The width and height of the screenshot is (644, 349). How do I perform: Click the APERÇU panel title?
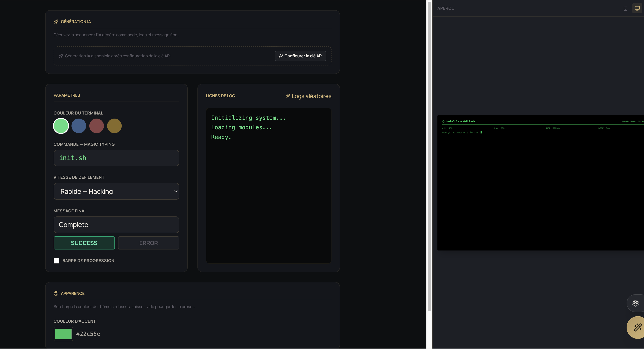[x=446, y=8]
